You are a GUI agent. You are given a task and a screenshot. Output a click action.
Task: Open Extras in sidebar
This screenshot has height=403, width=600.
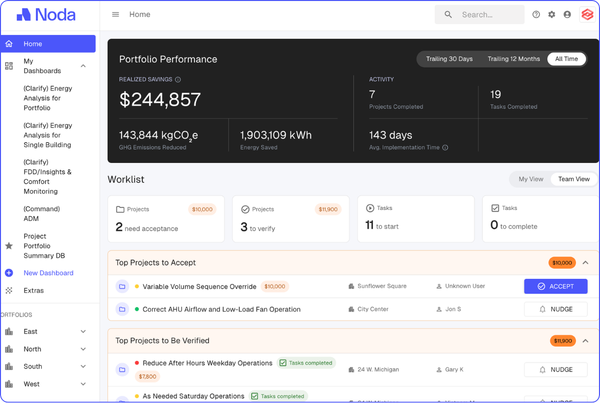pos(34,290)
